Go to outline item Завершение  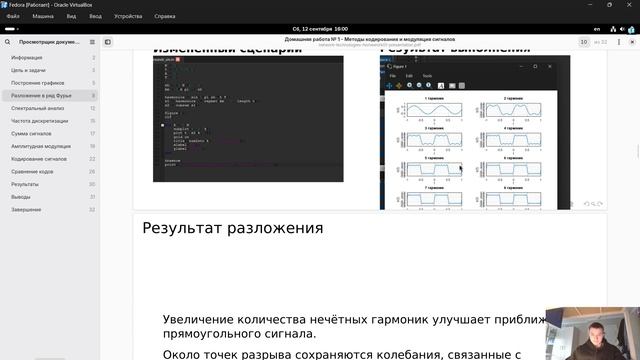point(50,209)
